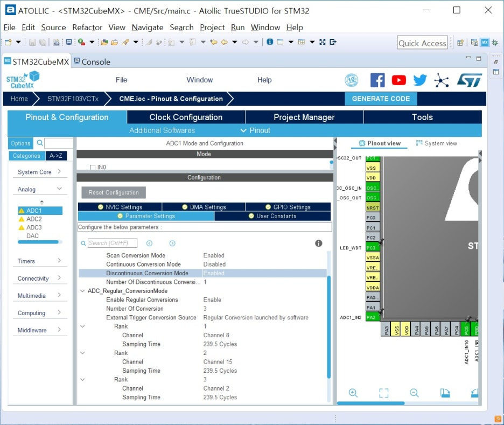Screen dimensions: 504x425
Task: Click the zoom in pinout icon
Action: 353,393
